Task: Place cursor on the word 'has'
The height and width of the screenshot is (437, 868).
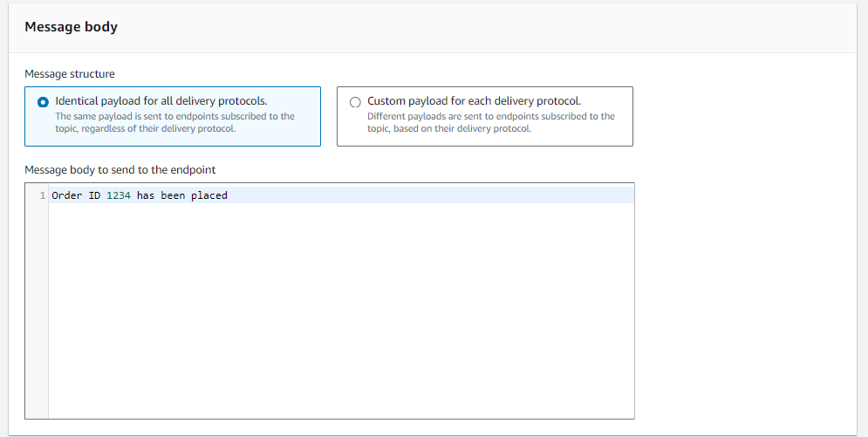Action: pyautogui.click(x=145, y=195)
